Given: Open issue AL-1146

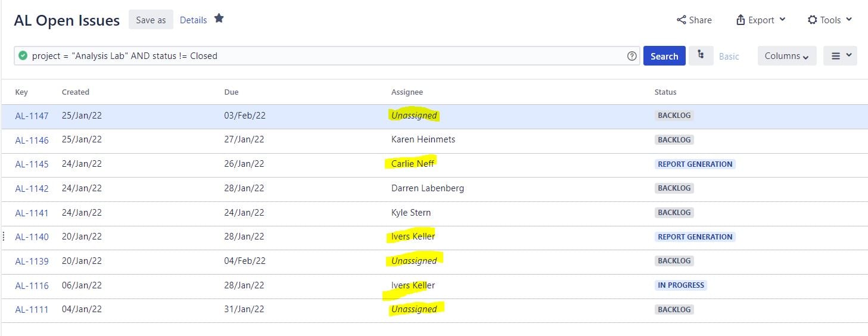Looking at the screenshot, I should pos(32,140).
